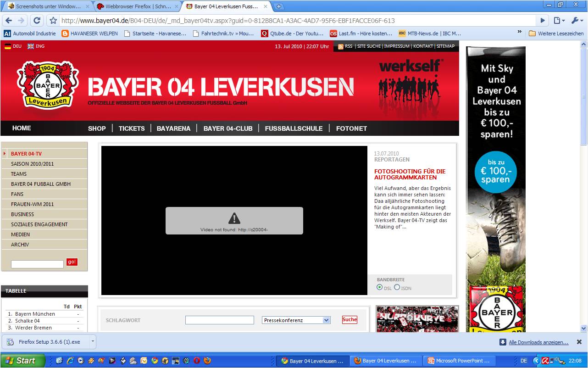Click the browser forward arrow
Screen dimensions: 588x368
point(21,21)
